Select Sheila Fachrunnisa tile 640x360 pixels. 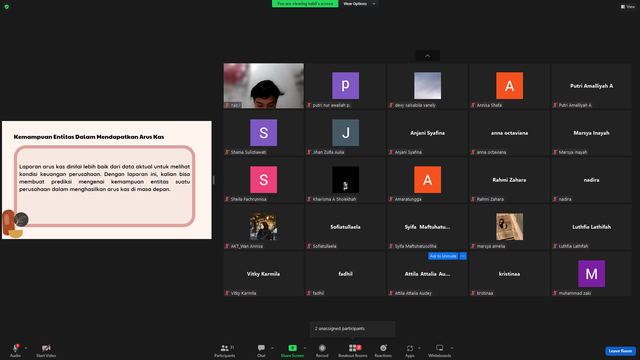click(x=264, y=180)
